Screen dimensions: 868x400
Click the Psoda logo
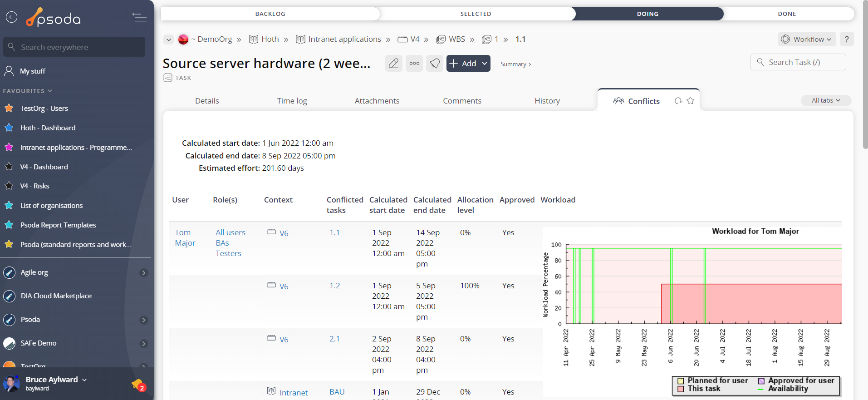[x=54, y=17]
